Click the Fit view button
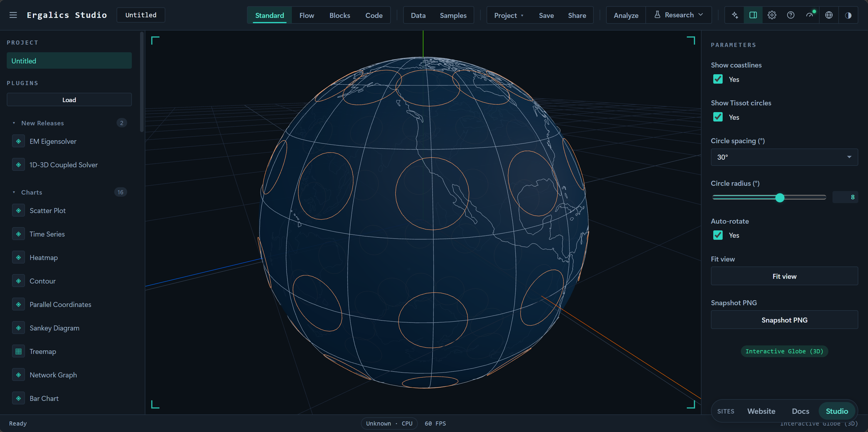Screen dimensions: 868x432 pos(784,276)
